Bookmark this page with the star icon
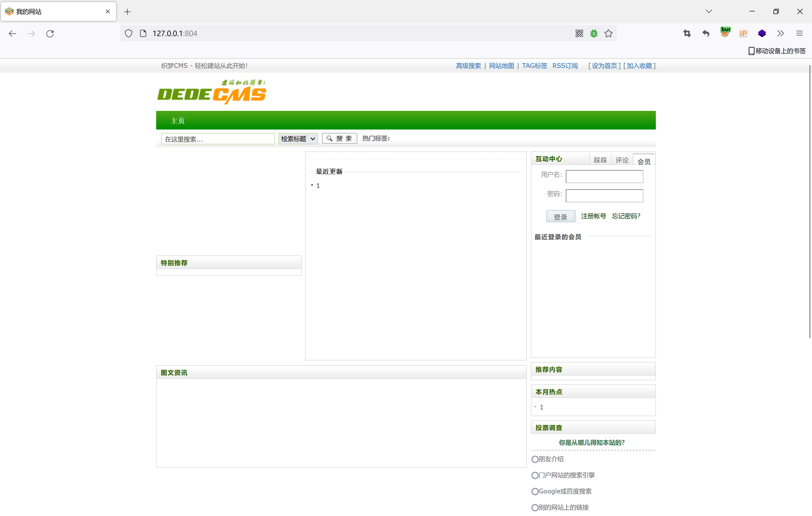Image resolution: width=812 pixels, height=516 pixels. click(x=608, y=33)
